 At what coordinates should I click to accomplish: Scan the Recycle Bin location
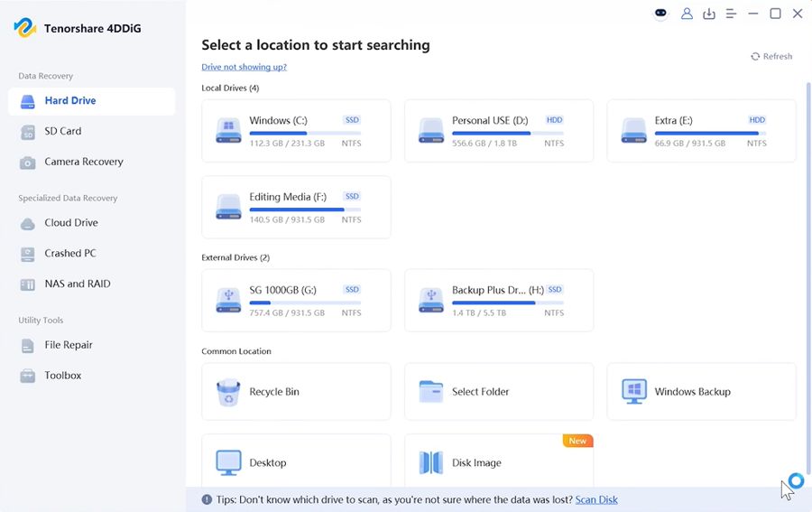[x=296, y=392]
